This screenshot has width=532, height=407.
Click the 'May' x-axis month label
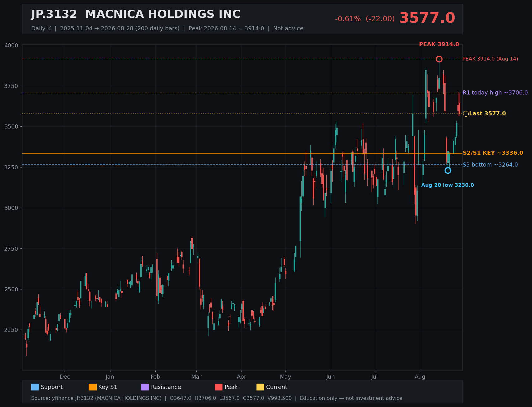tap(286, 377)
